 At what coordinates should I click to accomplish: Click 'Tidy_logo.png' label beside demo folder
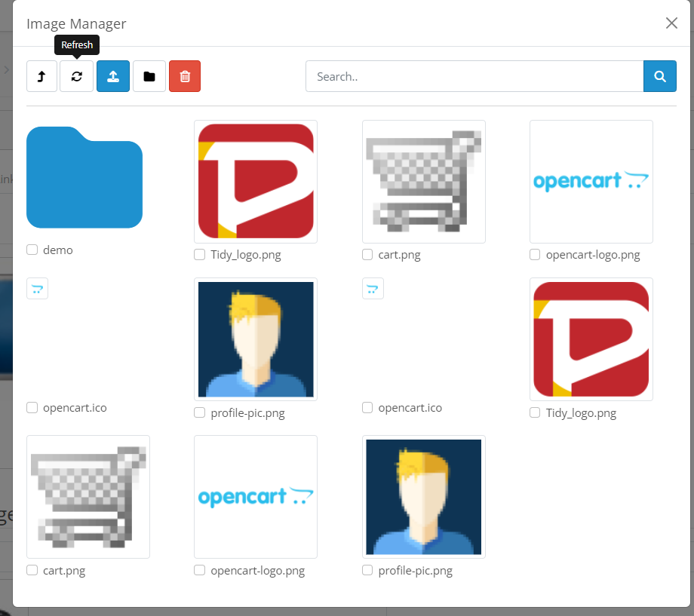[246, 255]
